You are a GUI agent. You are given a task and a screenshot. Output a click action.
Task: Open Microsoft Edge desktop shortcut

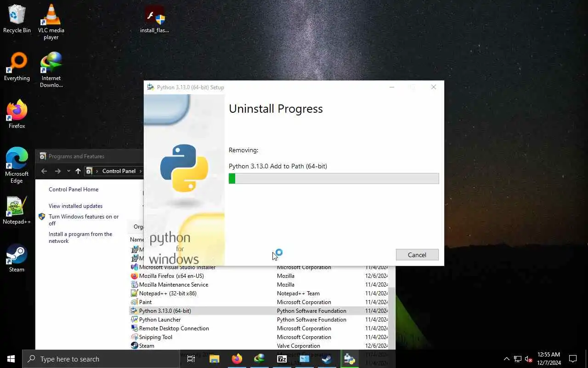[x=17, y=165]
